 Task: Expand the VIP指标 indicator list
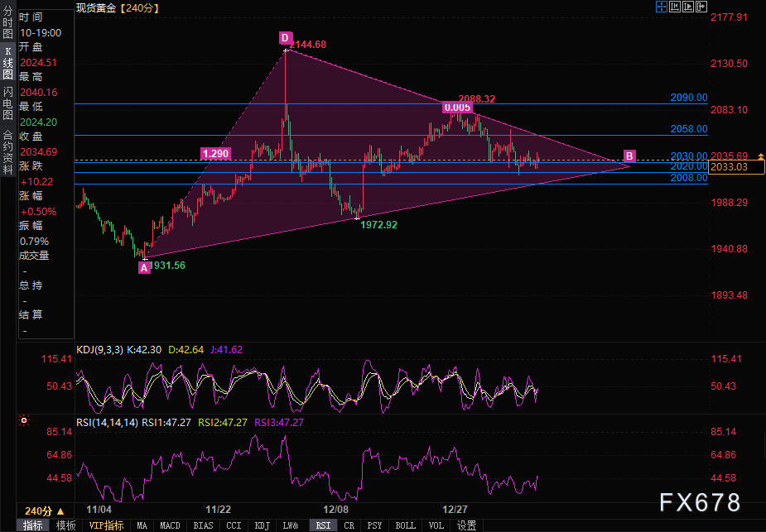click(x=105, y=525)
